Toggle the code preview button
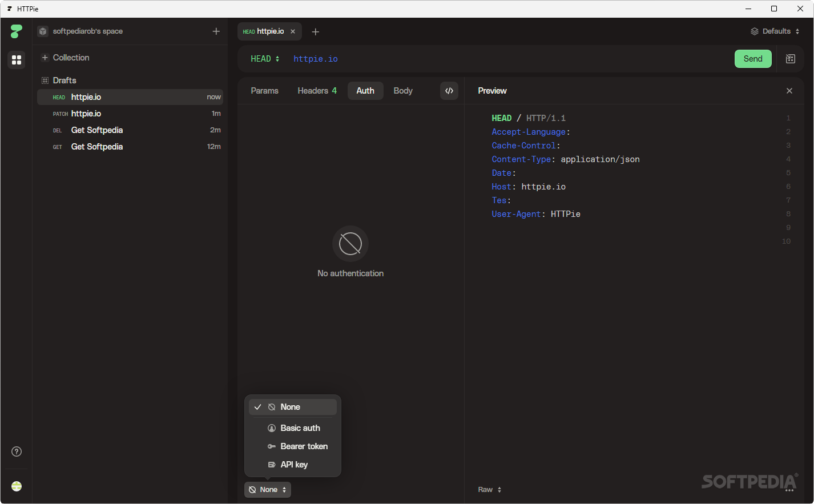Image resolution: width=814 pixels, height=504 pixels. point(449,91)
